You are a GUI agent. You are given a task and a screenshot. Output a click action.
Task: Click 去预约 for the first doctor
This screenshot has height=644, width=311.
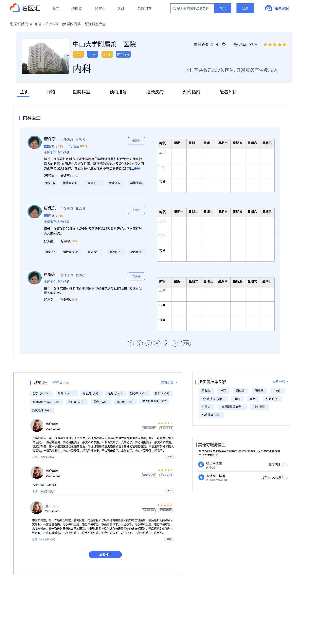pyautogui.click(x=136, y=141)
